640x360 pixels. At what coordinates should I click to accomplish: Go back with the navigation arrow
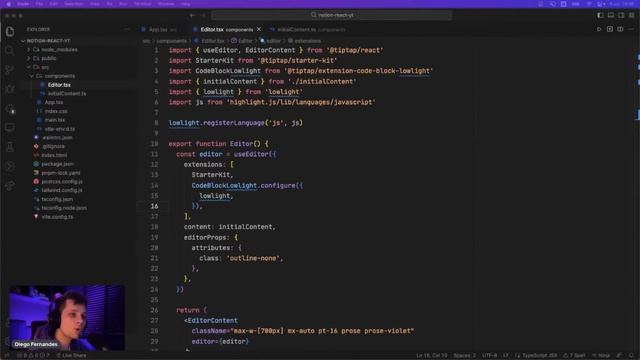[193, 15]
